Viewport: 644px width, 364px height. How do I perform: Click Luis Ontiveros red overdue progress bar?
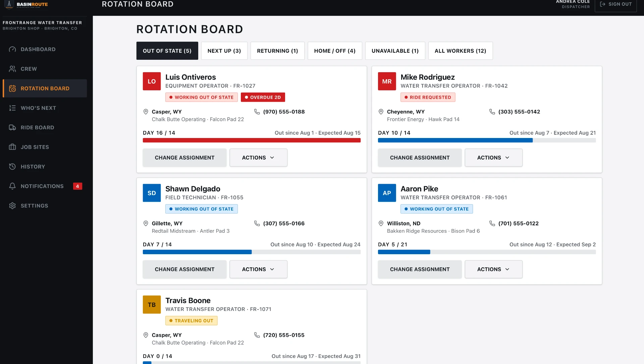point(252,140)
